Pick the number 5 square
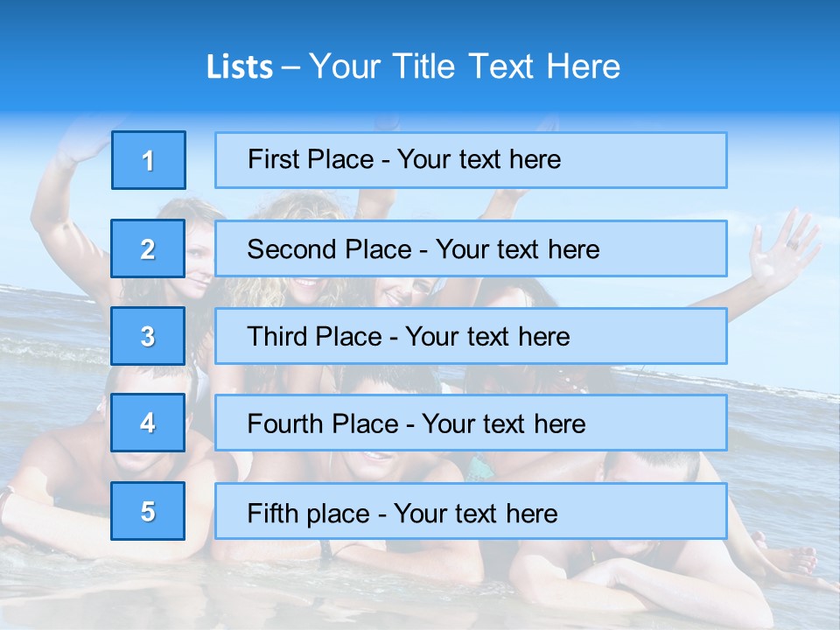The width and height of the screenshot is (840, 630). [148, 511]
